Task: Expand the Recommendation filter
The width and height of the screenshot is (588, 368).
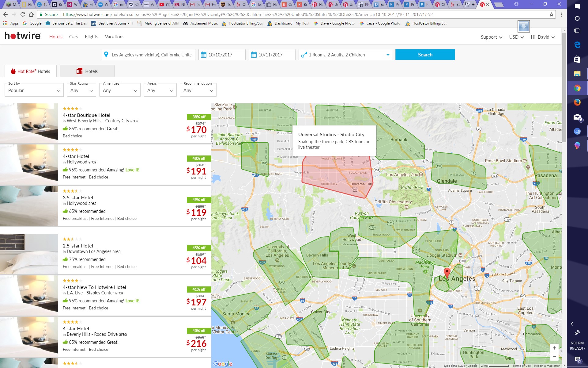Action: click(x=198, y=90)
